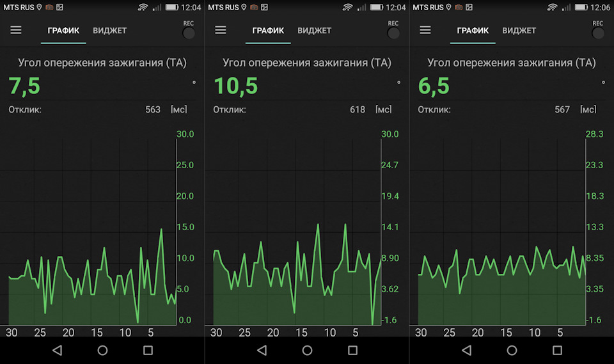Tap the 567 response time value

pos(562,109)
